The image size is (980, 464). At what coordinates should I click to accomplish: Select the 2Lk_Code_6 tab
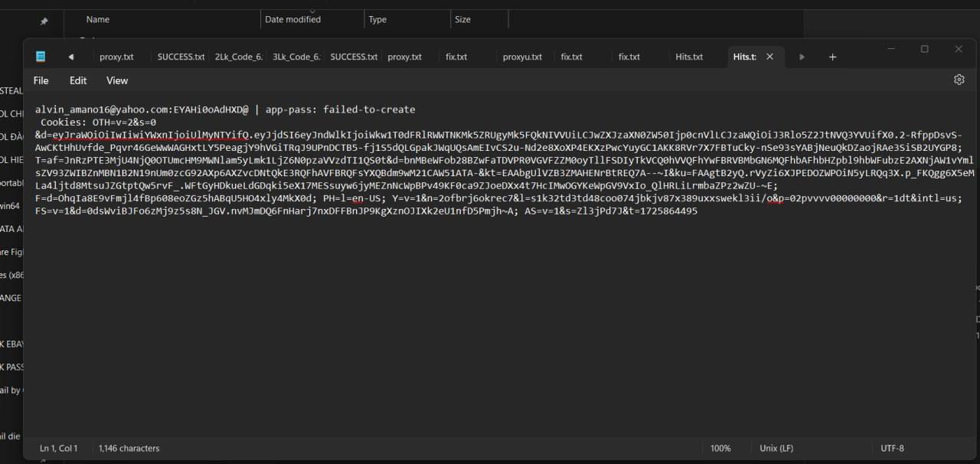click(x=238, y=57)
